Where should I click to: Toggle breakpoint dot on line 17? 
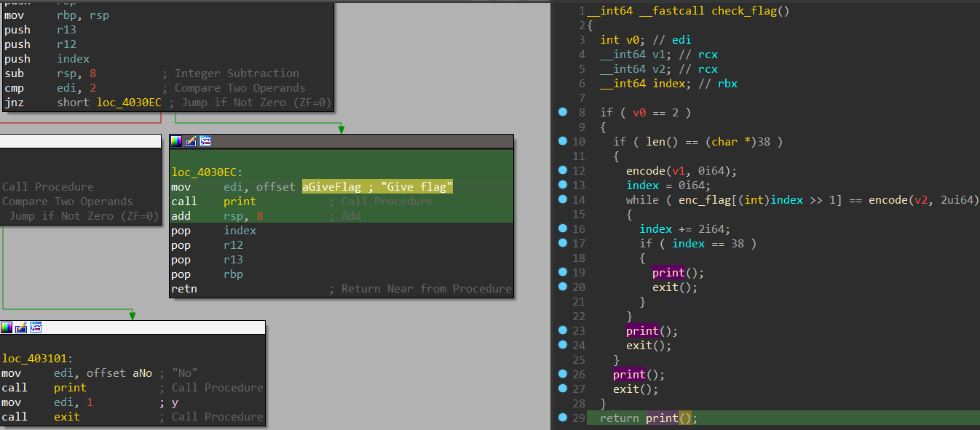pos(562,243)
